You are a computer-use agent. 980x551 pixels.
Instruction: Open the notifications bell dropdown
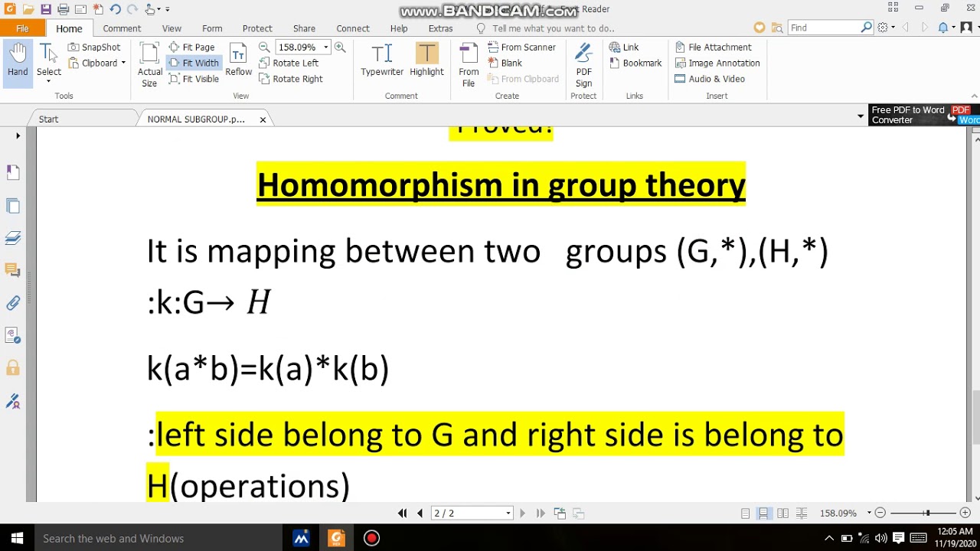[x=946, y=28]
